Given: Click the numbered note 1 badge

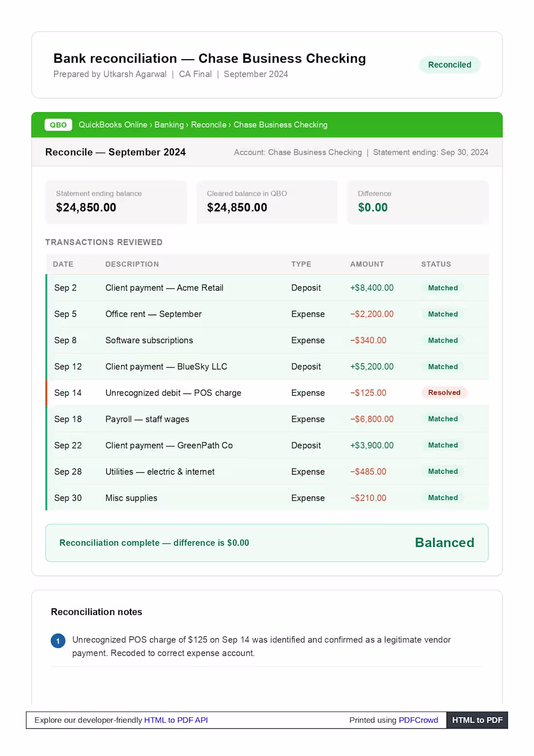Looking at the screenshot, I should click(x=58, y=641).
